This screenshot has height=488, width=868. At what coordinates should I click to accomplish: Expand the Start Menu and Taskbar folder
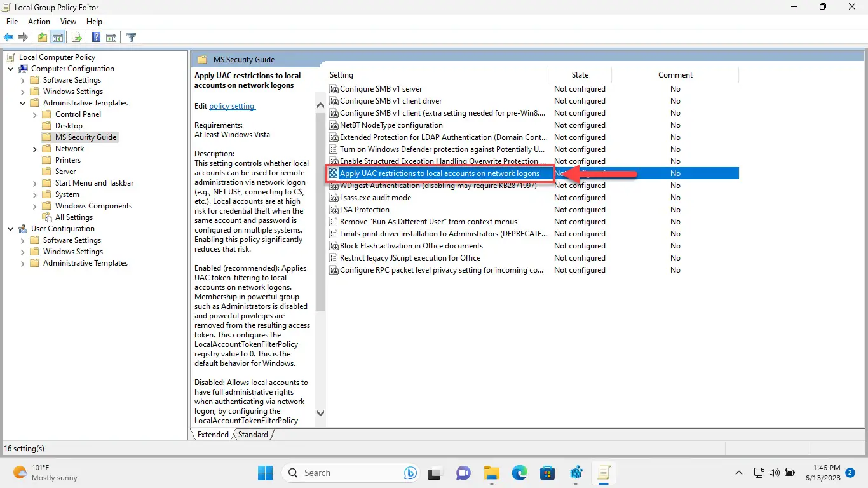35,183
